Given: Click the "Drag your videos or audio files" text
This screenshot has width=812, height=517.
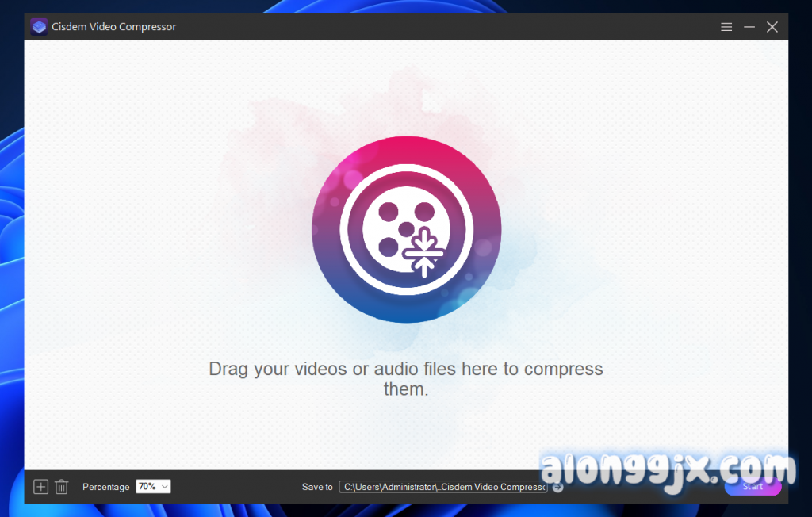Looking at the screenshot, I should coord(405,369).
